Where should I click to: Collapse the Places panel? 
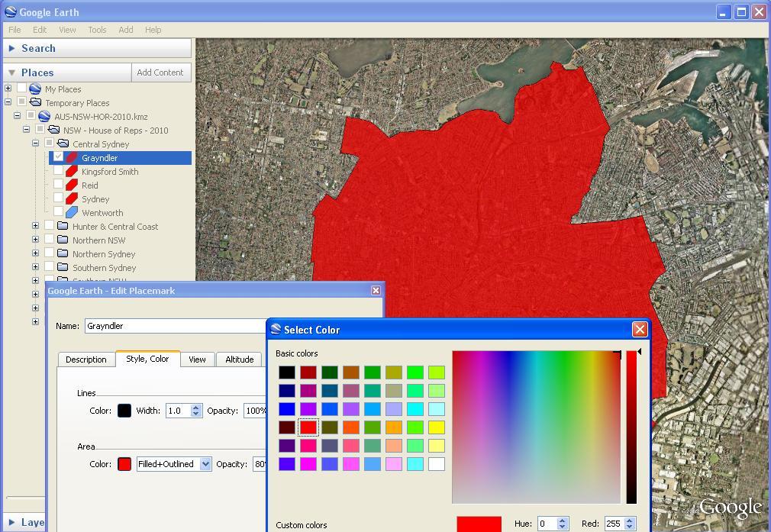(11, 73)
